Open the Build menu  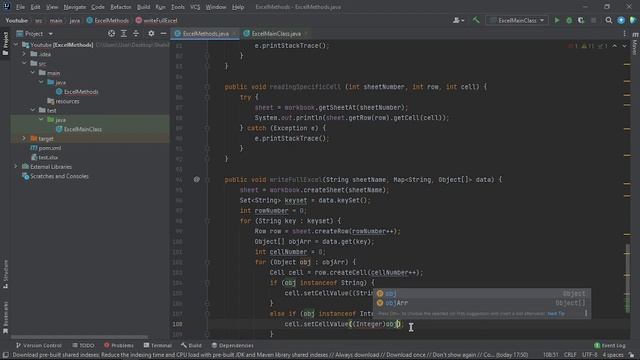[x=143, y=7]
